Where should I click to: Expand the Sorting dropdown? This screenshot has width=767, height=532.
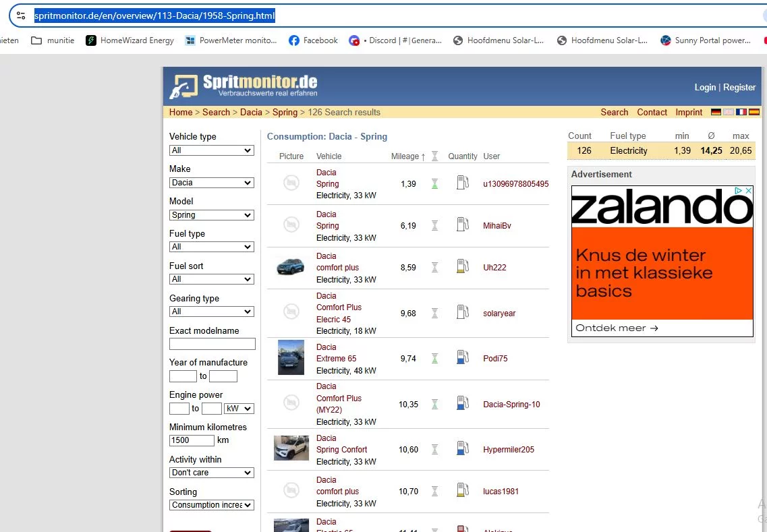[x=211, y=505]
